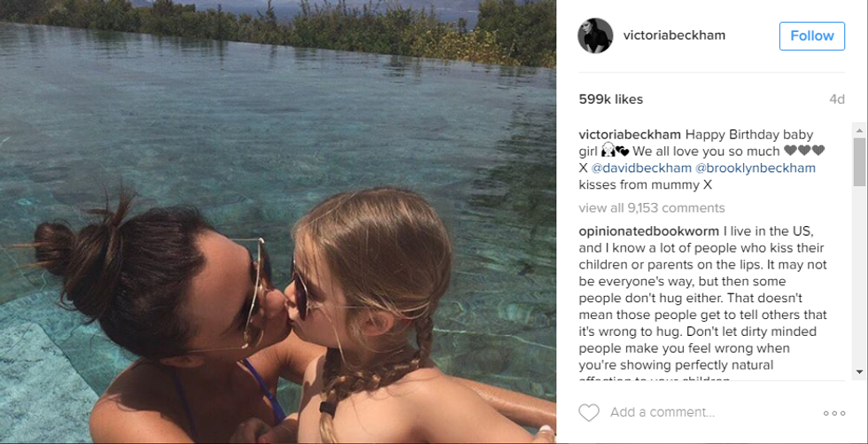
Task: Like the post with the heart icon
Action: pyautogui.click(x=589, y=412)
